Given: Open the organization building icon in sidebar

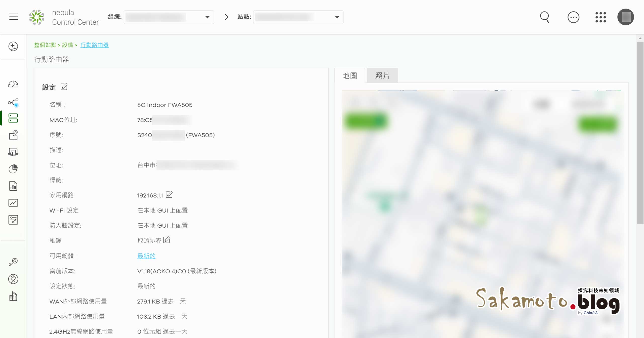Looking at the screenshot, I should [x=13, y=296].
